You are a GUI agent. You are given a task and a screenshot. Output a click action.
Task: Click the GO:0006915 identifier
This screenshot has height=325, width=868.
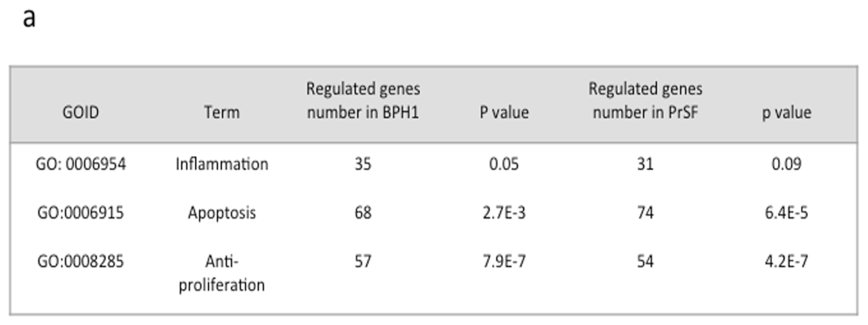(x=80, y=213)
